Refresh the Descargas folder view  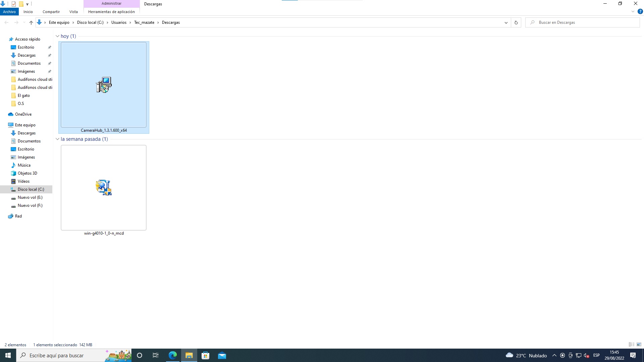pos(516,22)
